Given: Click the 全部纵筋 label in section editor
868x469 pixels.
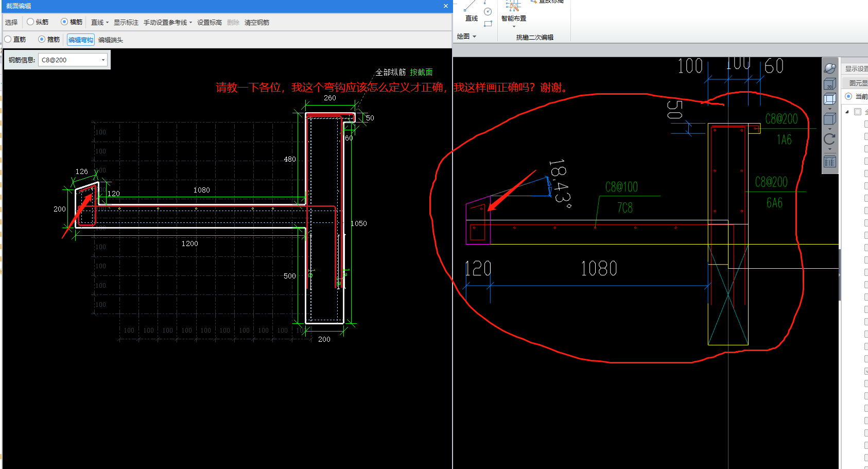Looking at the screenshot, I should click(390, 73).
